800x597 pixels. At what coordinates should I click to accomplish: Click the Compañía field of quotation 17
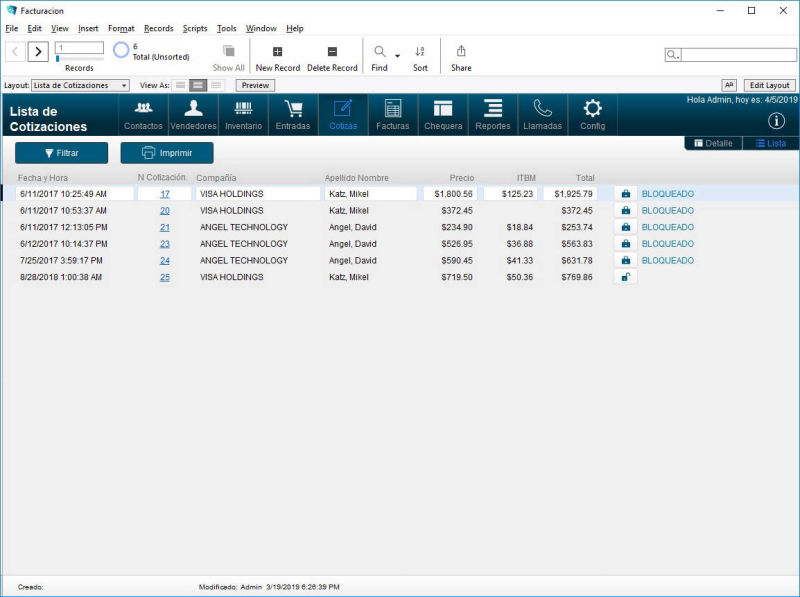click(x=258, y=194)
